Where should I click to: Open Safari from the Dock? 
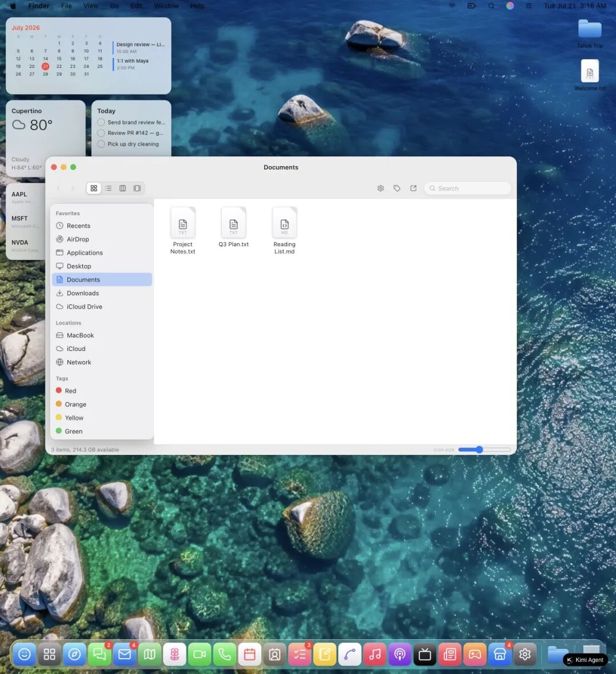click(74, 654)
